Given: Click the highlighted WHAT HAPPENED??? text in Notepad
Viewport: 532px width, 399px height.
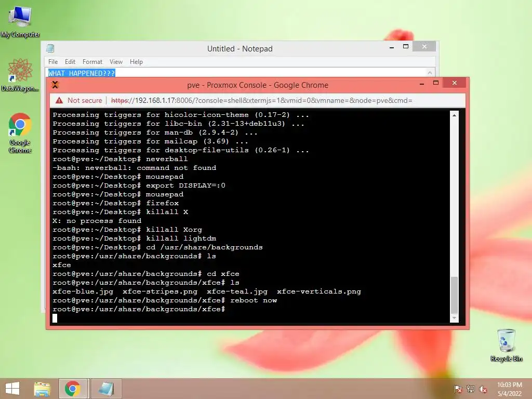Looking at the screenshot, I should (x=82, y=73).
